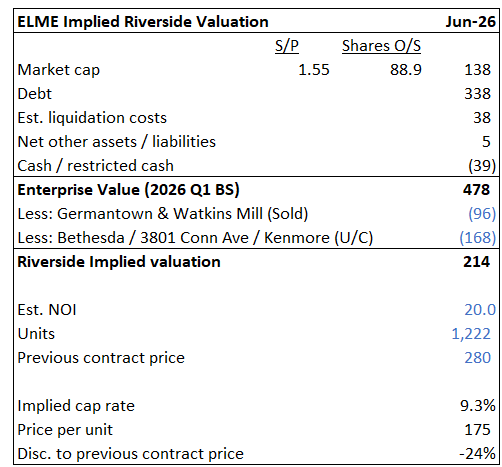The width and height of the screenshot is (502, 467).
Task: Click the Est. liquidation costs value 38
Action: (x=482, y=118)
